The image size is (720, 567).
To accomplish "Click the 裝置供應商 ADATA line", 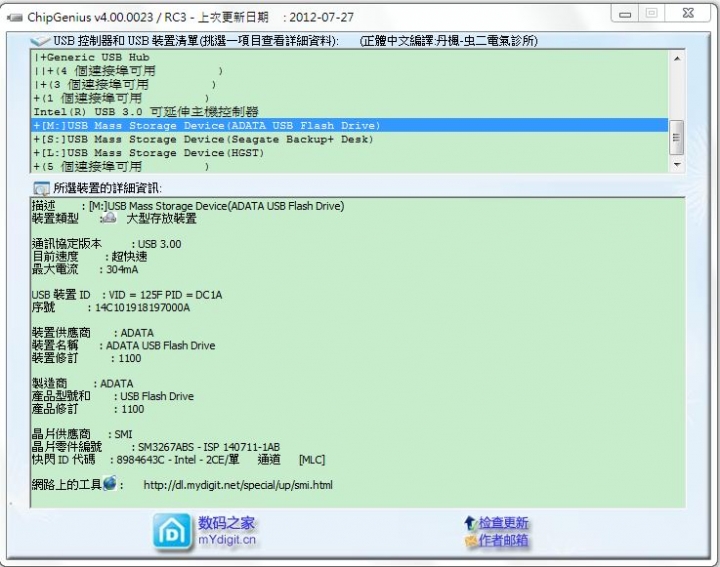I will click(x=93, y=333).
